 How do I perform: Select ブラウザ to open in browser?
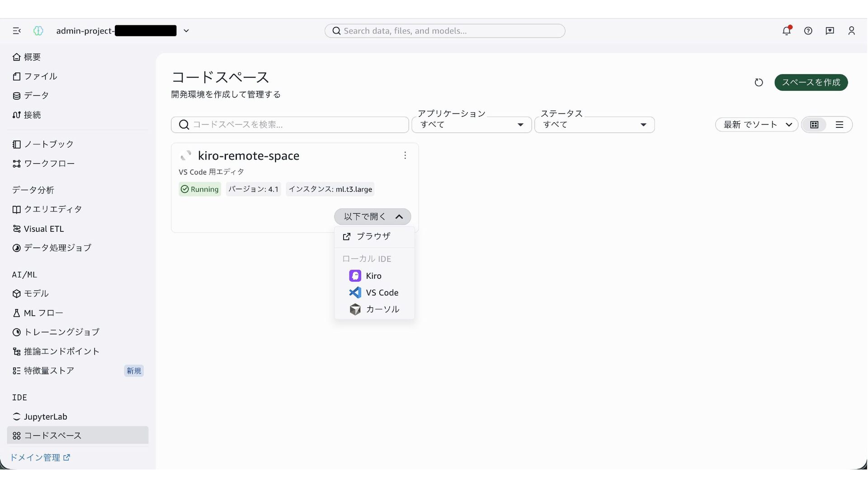point(374,236)
